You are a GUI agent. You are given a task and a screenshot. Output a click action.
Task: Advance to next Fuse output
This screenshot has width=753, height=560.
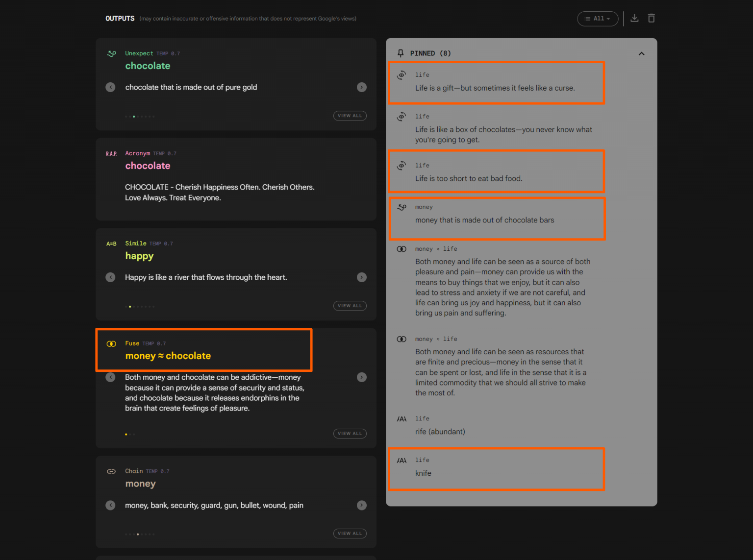click(x=362, y=377)
